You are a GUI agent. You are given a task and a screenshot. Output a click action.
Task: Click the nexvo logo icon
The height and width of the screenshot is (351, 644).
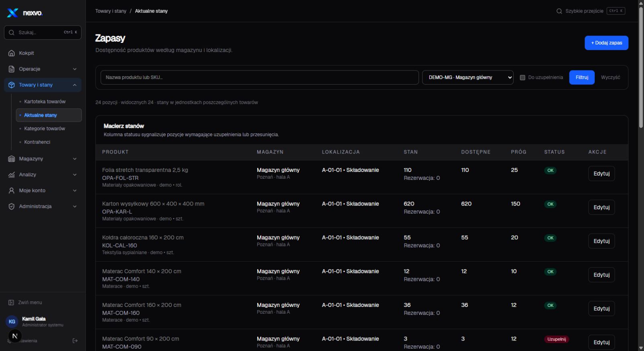pos(12,13)
